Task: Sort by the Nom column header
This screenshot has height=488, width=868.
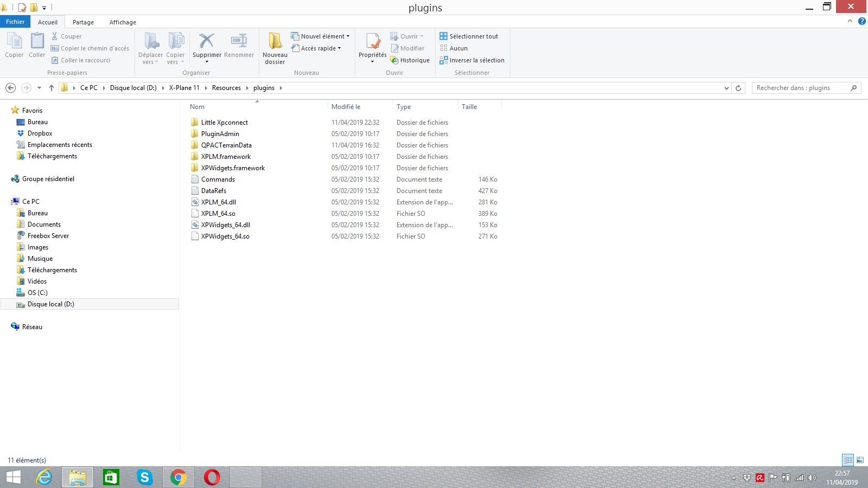Action: (197, 107)
